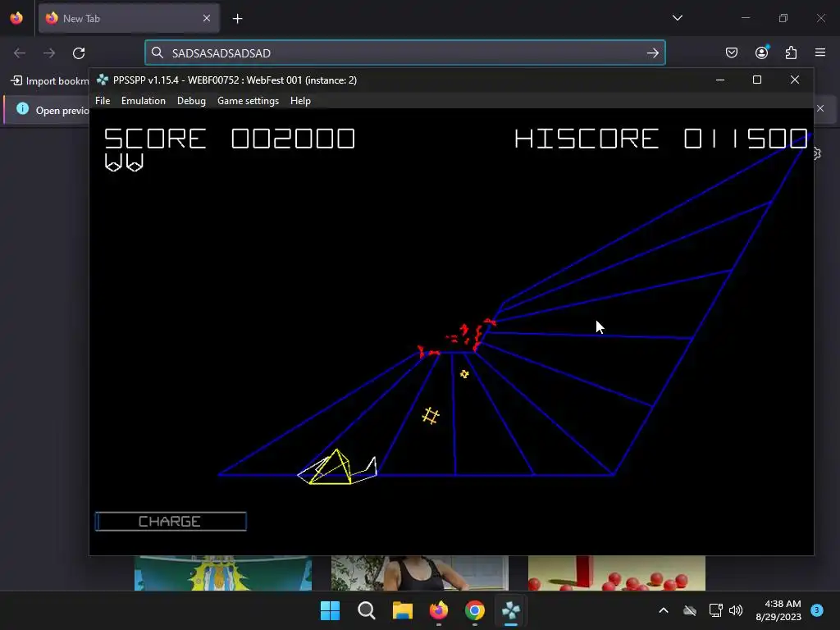Screen dimensions: 840x630
Task: Click the Open previous notification info icon
Action: pos(22,109)
